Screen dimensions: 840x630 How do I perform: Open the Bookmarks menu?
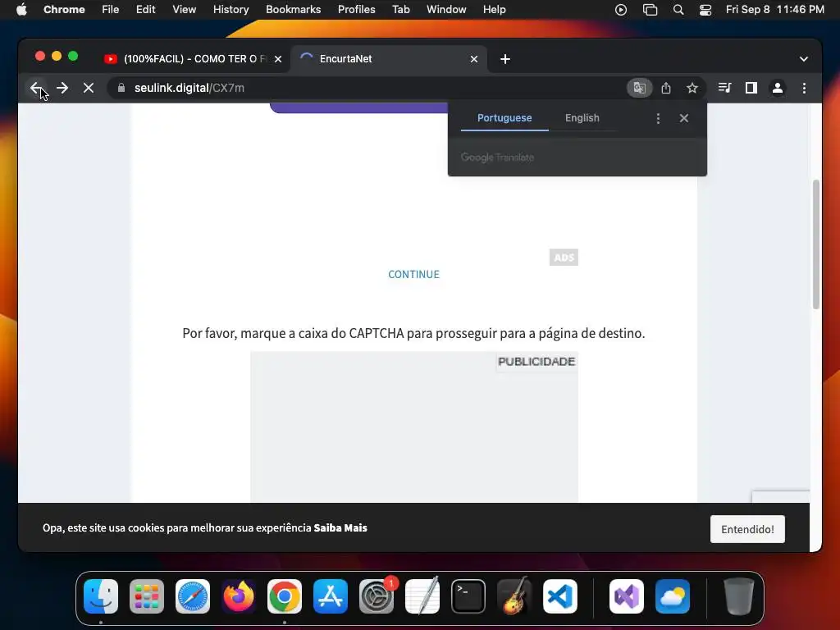tap(293, 10)
